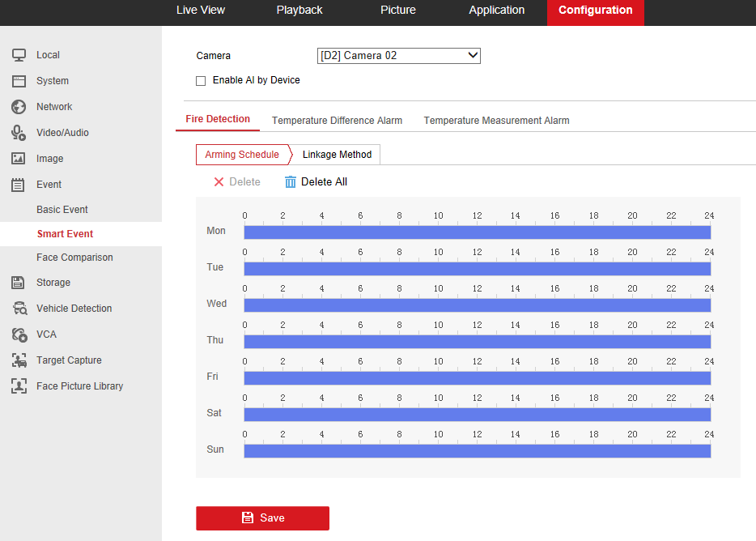Open the Playback tab
This screenshot has width=756, height=541.
[299, 11]
